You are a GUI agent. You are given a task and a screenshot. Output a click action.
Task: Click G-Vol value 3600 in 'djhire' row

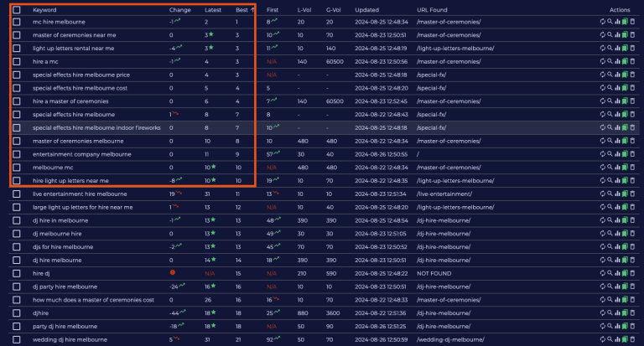point(333,312)
